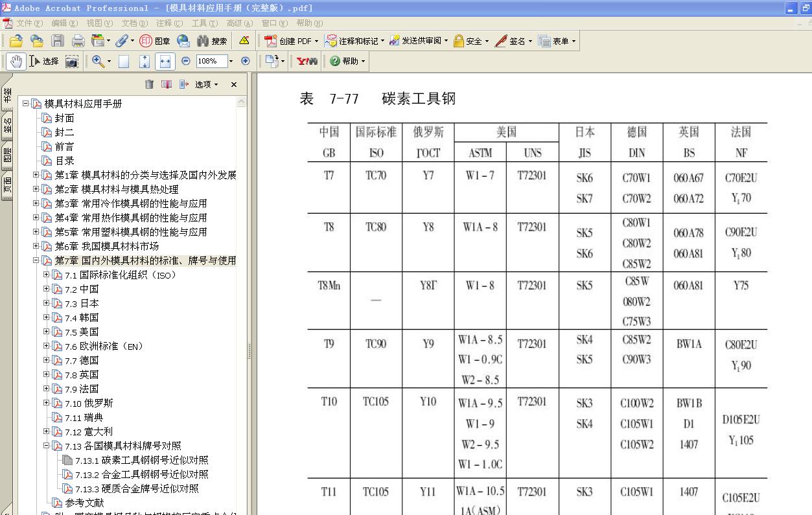The width and height of the screenshot is (812, 515).
Task: Click the new bookmark icon
Action: pyautogui.click(x=167, y=84)
